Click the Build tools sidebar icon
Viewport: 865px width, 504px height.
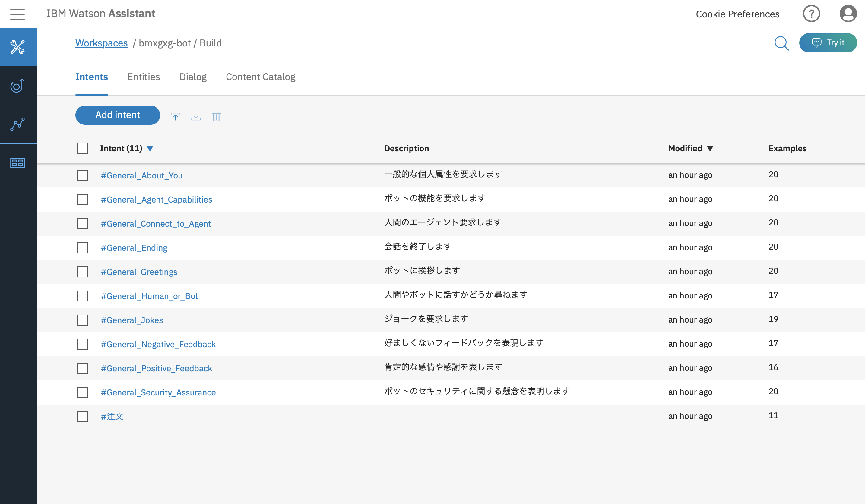pos(18,47)
